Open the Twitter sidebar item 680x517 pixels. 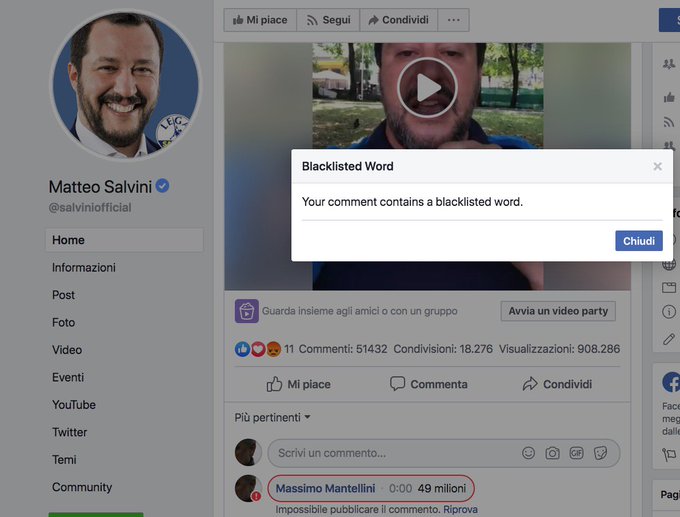pyautogui.click(x=69, y=432)
